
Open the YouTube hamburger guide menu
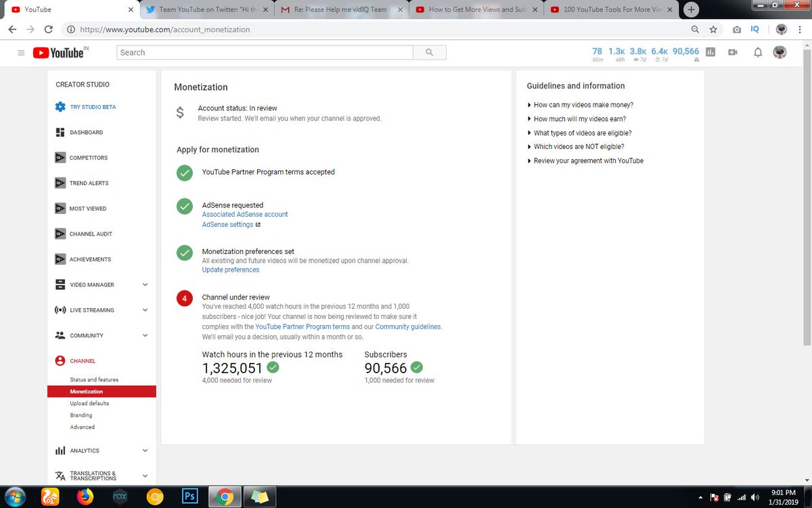[21, 53]
